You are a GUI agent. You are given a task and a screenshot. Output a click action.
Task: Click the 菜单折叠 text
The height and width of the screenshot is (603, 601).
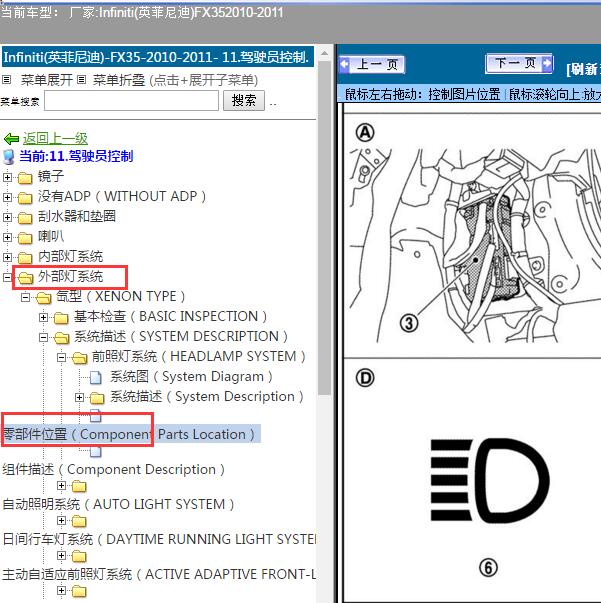point(119,80)
